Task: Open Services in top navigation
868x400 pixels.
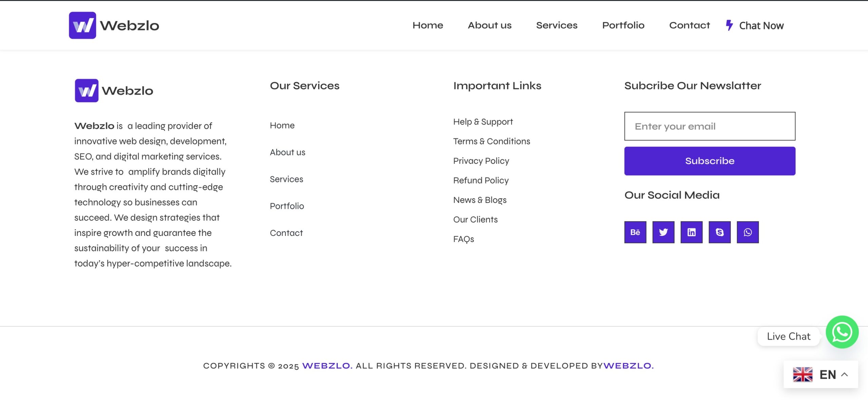Action: coord(556,25)
